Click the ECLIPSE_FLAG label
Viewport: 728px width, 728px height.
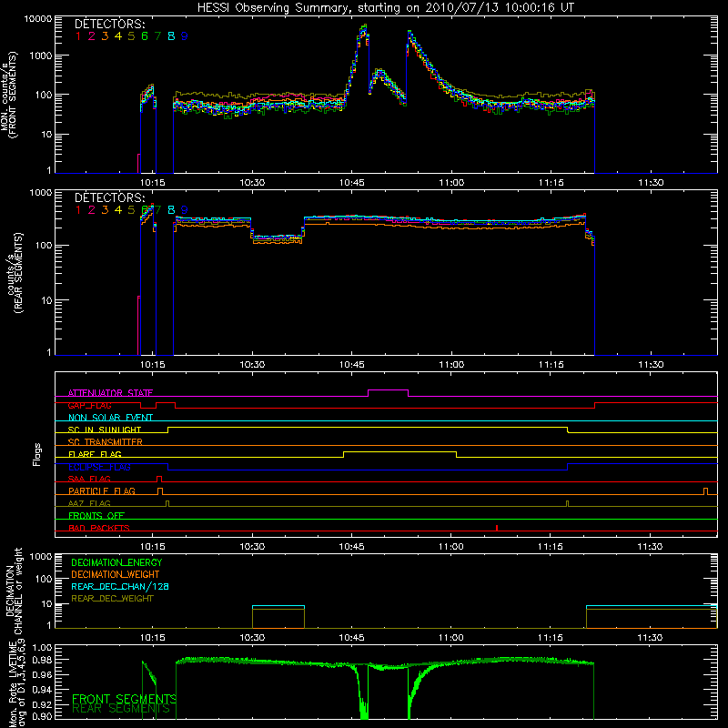click(x=99, y=467)
